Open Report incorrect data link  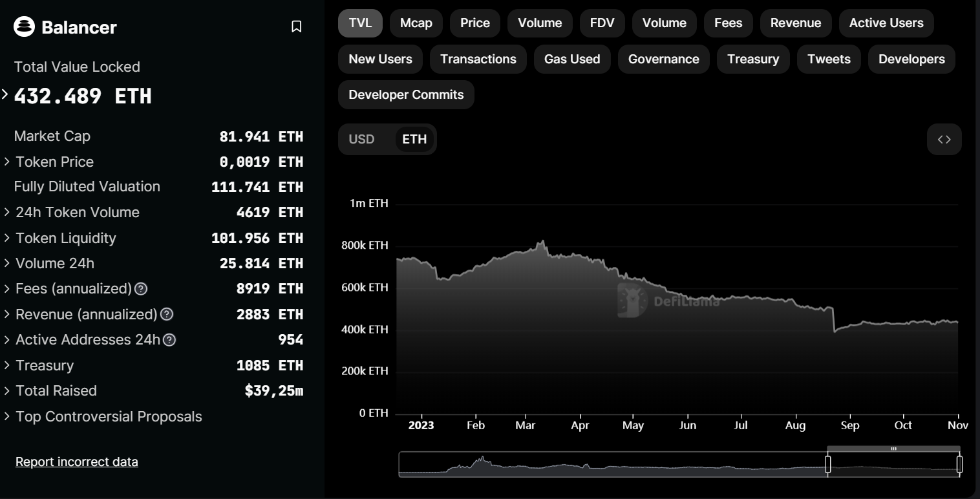point(77,462)
